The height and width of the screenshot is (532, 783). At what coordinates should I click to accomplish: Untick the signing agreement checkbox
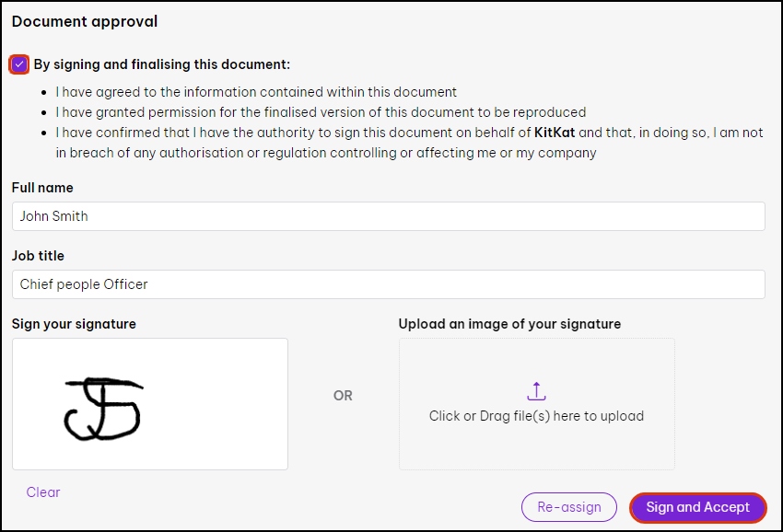19,64
